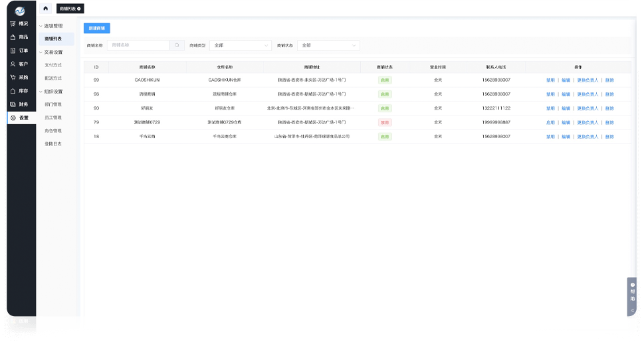Open 概况 overview in the left sidebar
The image size is (644, 342).
click(19, 24)
